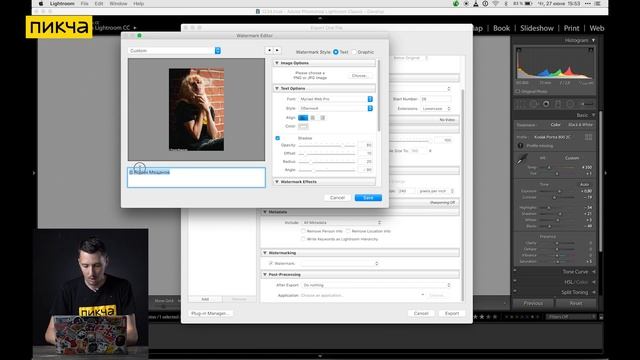
Task: Click the Watermark Editor options scrollbar
Action: click(x=379, y=96)
